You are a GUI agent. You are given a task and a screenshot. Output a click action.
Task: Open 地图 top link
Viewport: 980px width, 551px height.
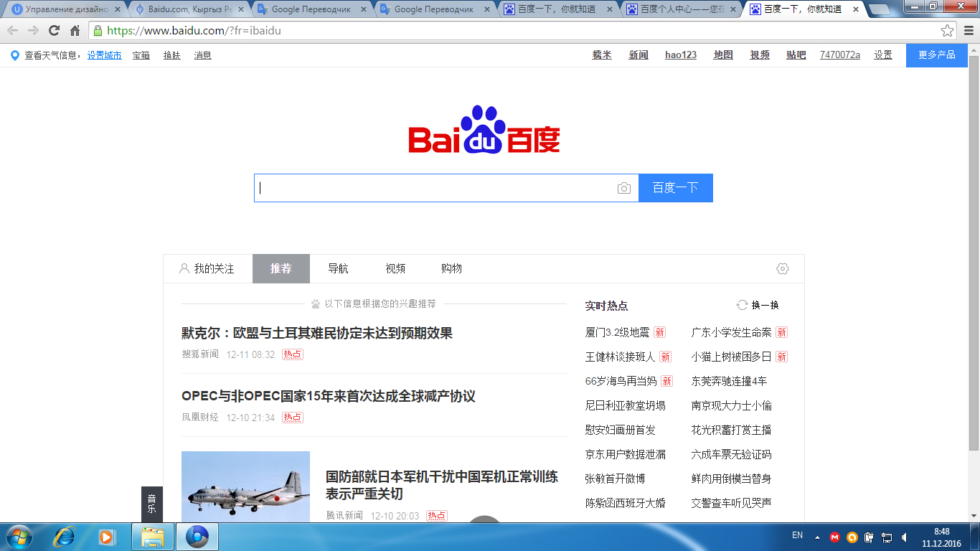tap(723, 55)
